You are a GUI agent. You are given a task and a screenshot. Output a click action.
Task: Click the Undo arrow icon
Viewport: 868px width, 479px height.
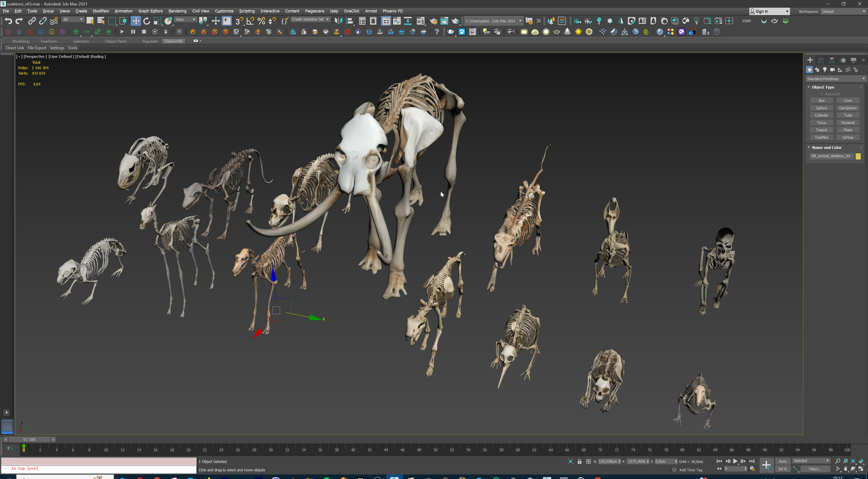tap(8, 21)
